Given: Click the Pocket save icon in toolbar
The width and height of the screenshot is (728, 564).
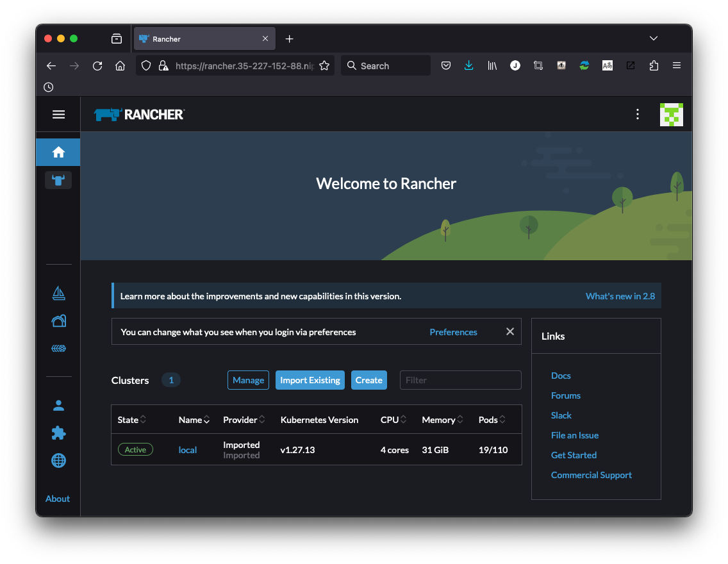Looking at the screenshot, I should (x=446, y=66).
